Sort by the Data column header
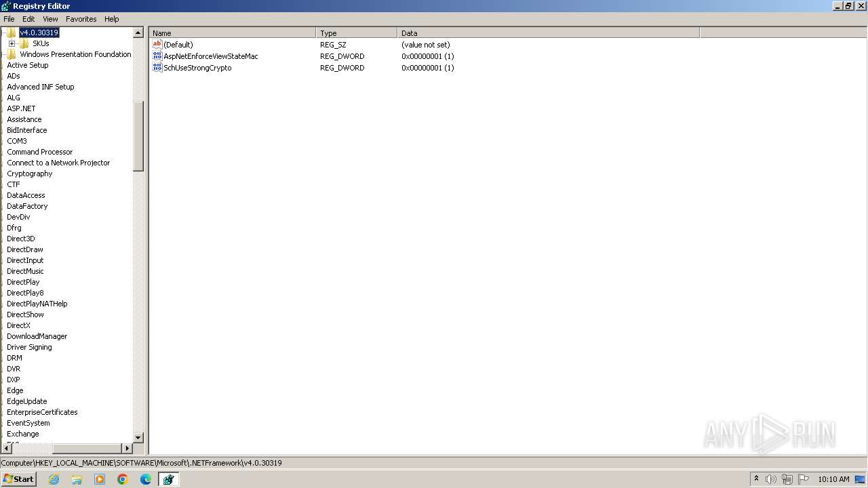 coord(548,33)
